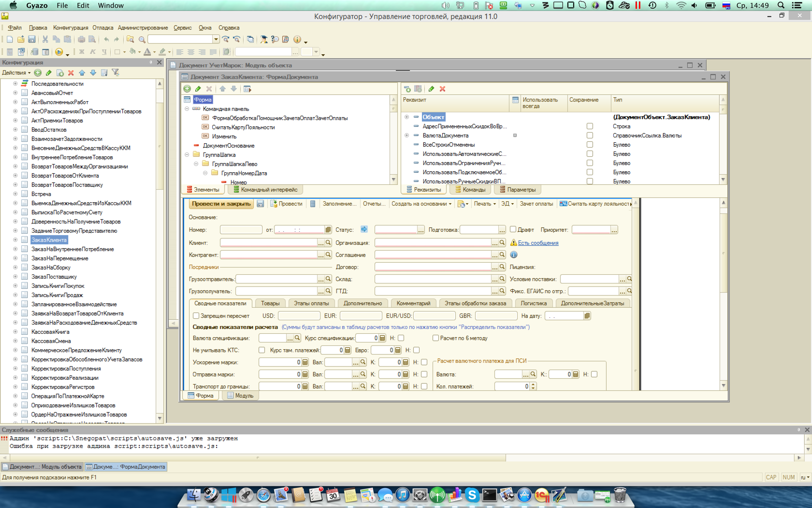
Task: Click the syntax helper info icon
Action: [297, 39]
